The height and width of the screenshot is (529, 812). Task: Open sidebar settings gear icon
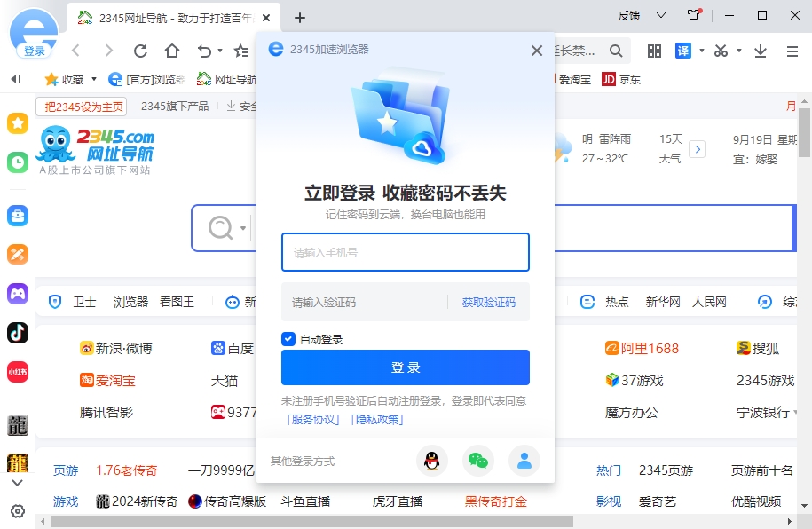18,511
